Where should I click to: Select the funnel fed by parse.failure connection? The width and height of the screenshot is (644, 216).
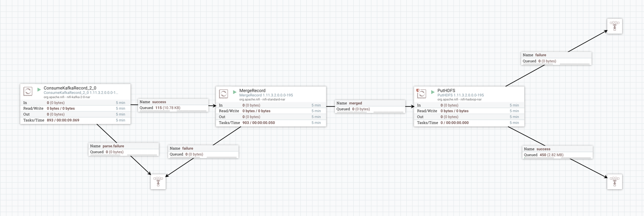(158, 181)
